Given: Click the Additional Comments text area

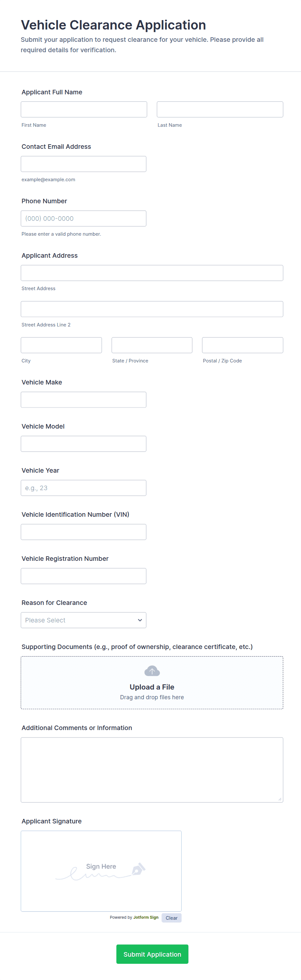Looking at the screenshot, I should pyautogui.click(x=152, y=770).
